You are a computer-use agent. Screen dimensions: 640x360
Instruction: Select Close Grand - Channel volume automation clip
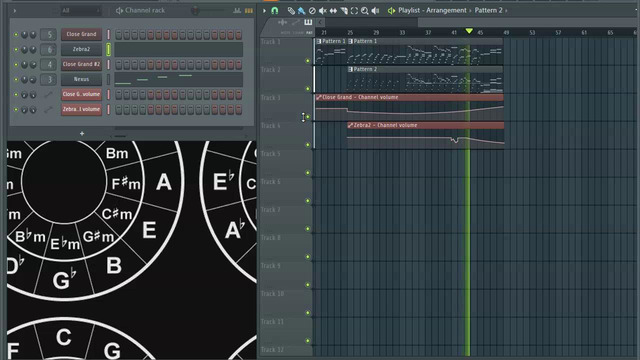coord(409,108)
